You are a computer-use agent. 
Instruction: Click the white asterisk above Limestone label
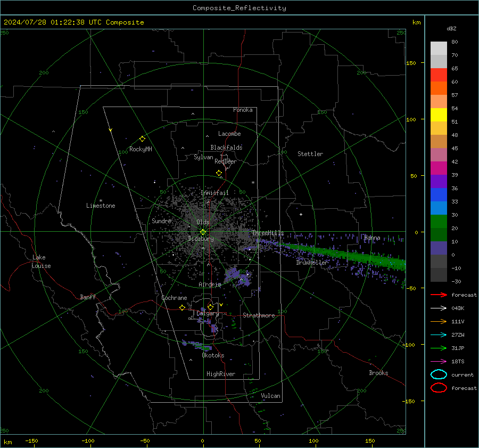pyautogui.click(x=101, y=201)
